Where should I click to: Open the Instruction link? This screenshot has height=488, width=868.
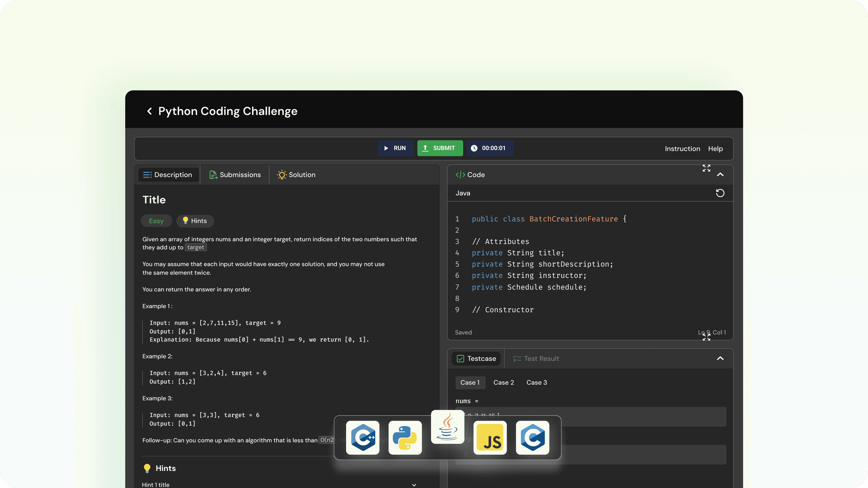(x=682, y=149)
